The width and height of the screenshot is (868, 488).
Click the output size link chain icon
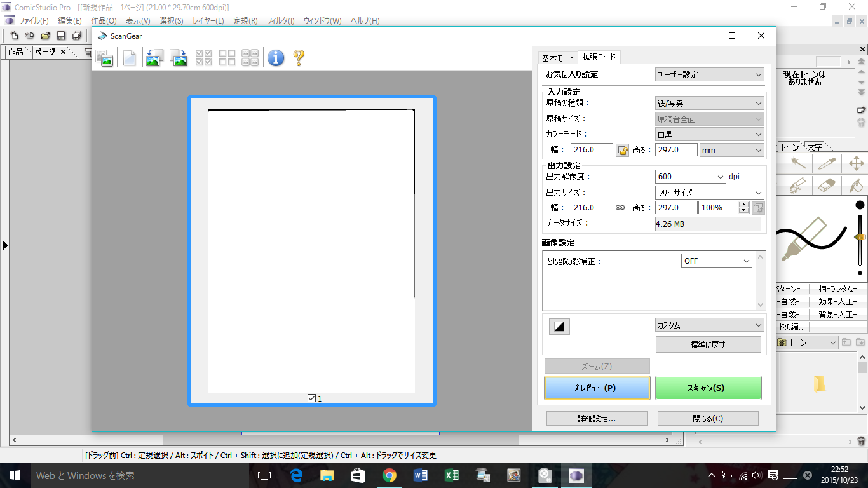click(620, 208)
